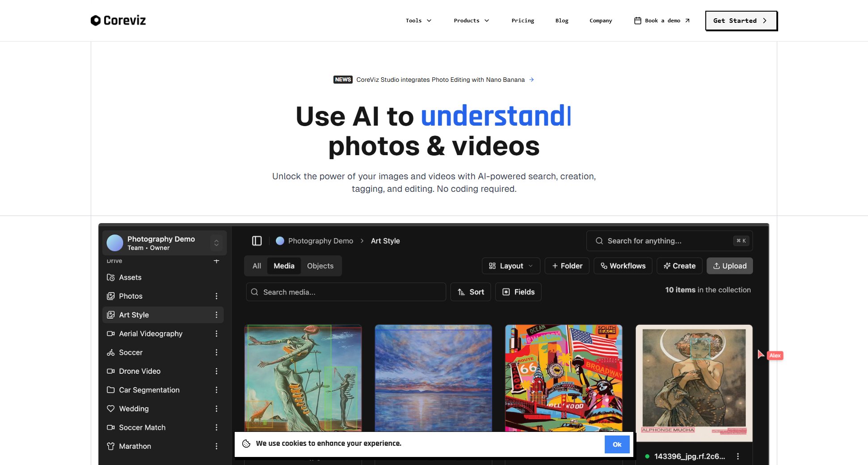Open options for 143396_jpg file
The height and width of the screenshot is (465, 868).
738,457
